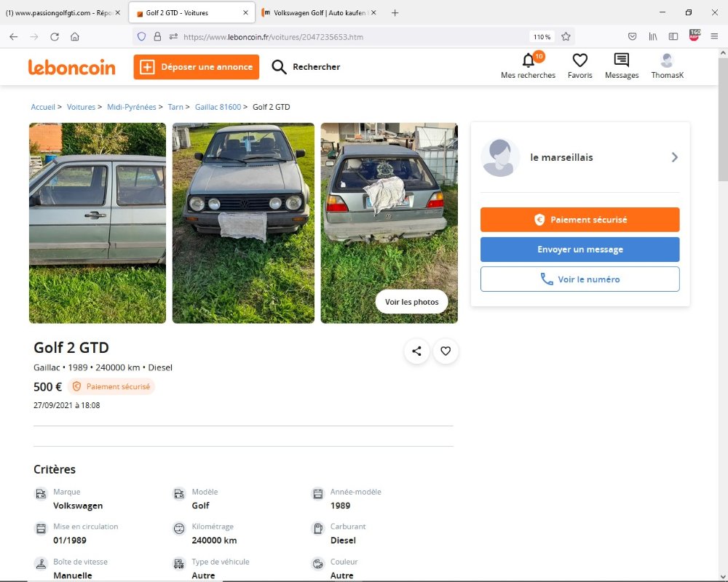Click the Kilométrage criteria icon
Screen dimensions: 728x582
pyautogui.click(x=179, y=529)
